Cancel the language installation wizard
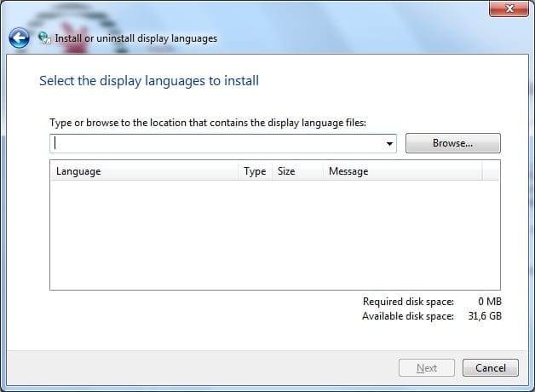535x392 pixels. (490, 368)
